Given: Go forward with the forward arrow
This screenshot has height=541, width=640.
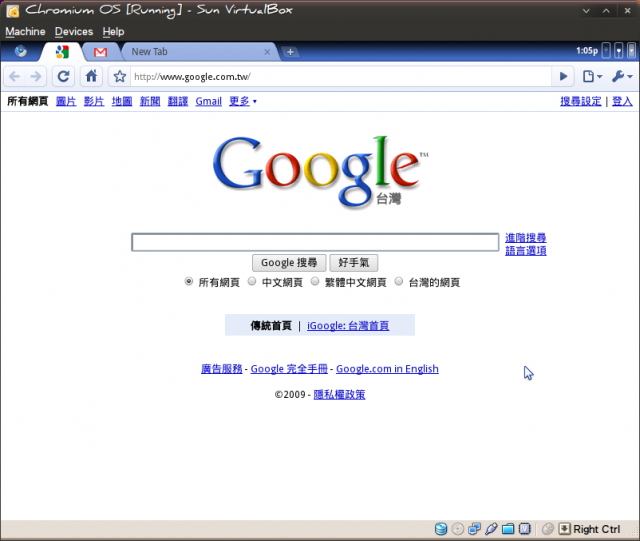Looking at the screenshot, I should (x=36, y=76).
